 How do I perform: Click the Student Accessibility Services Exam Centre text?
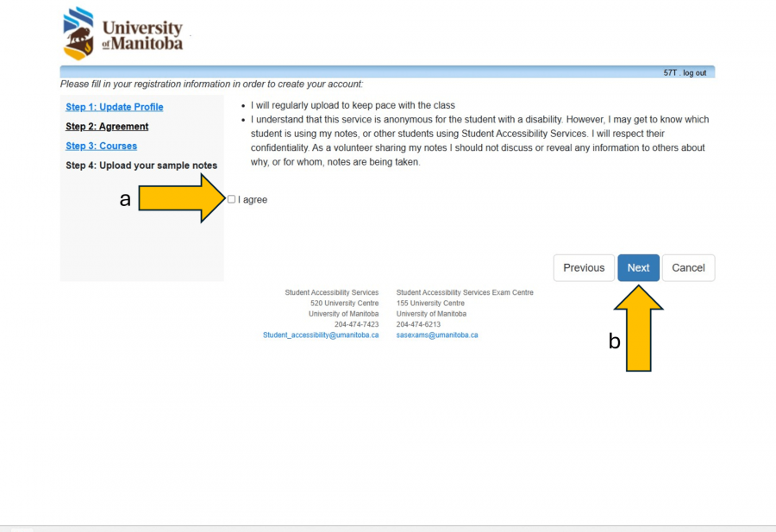[x=465, y=292]
